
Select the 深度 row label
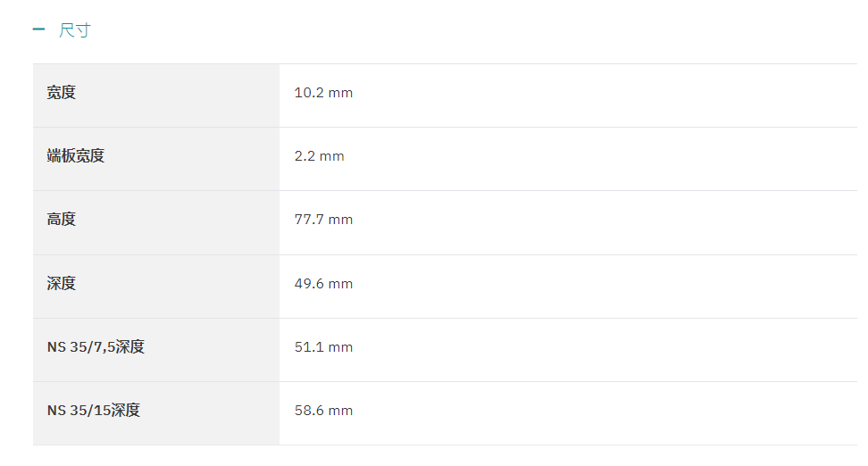pos(61,283)
